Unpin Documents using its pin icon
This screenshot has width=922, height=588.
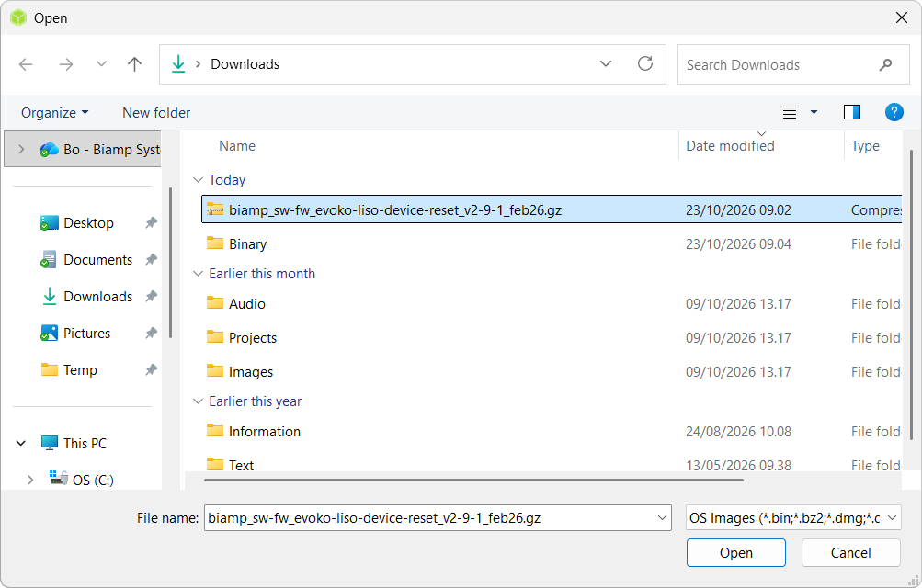point(151,259)
